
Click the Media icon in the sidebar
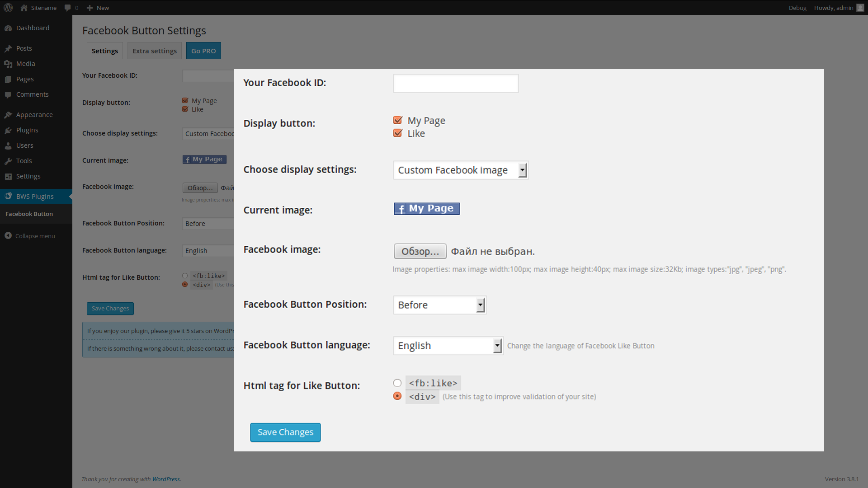tap(8, 64)
